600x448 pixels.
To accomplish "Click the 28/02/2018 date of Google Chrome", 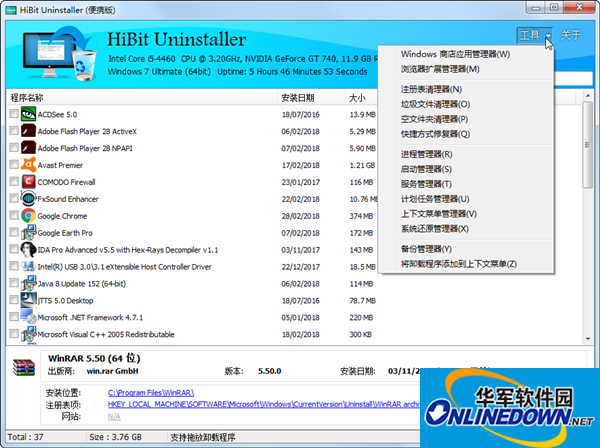I will 300,216.
